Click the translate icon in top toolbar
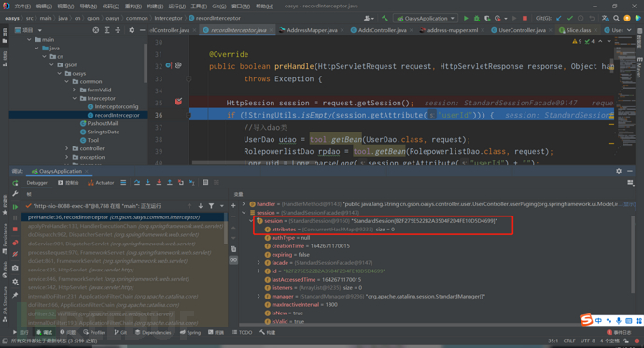The width and height of the screenshot is (644, 348). (x=605, y=18)
